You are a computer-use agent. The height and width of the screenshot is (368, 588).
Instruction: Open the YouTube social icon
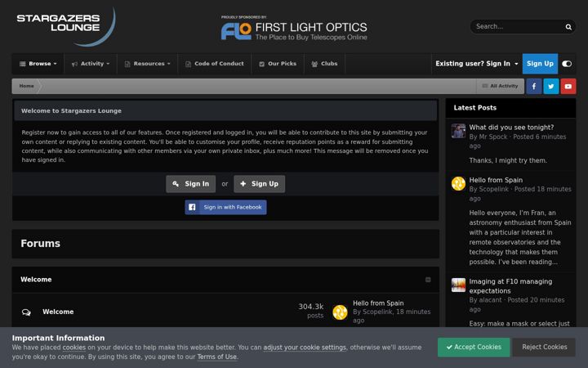(568, 87)
